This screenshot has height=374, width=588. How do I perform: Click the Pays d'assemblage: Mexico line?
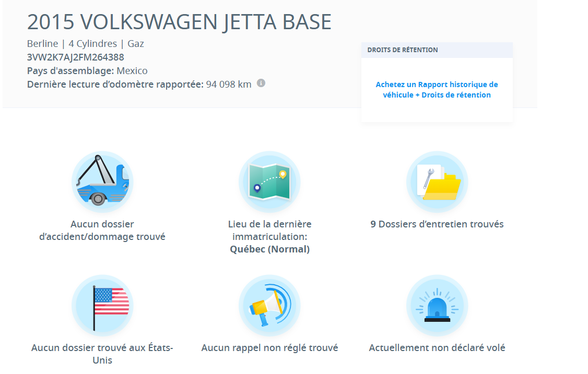(x=87, y=71)
